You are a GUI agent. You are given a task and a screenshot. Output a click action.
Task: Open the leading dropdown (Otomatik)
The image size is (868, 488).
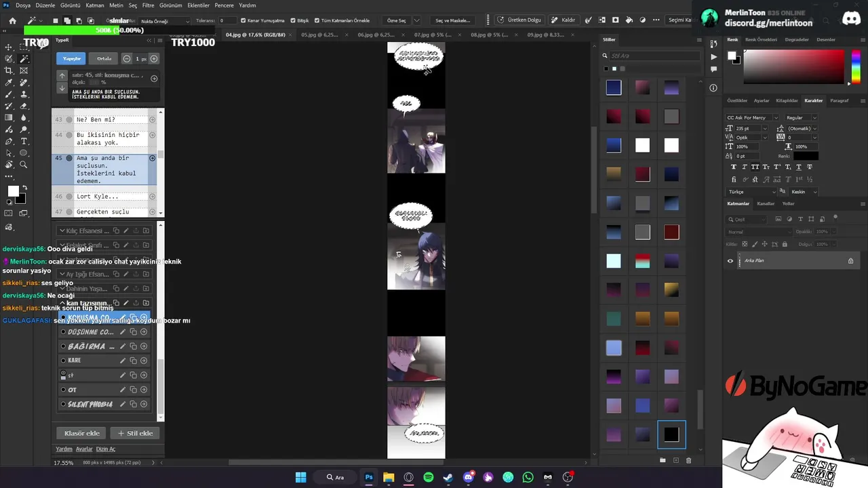click(802, 128)
